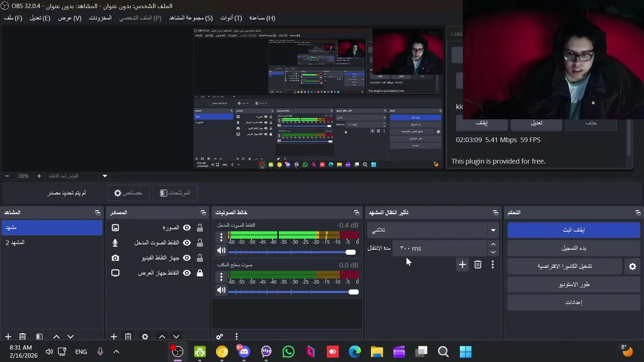This screenshot has height=362, width=644.
Task: Click Start Recording button بدء التسجيل
Action: tap(574, 248)
